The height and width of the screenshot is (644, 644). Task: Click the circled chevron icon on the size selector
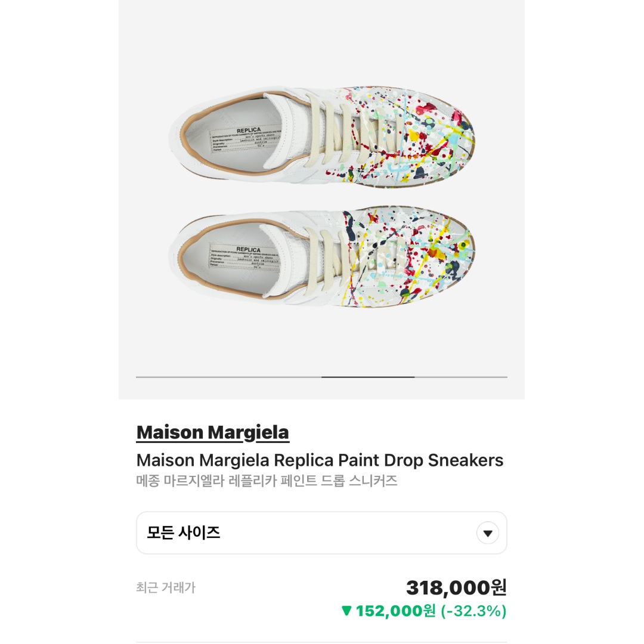(488, 533)
